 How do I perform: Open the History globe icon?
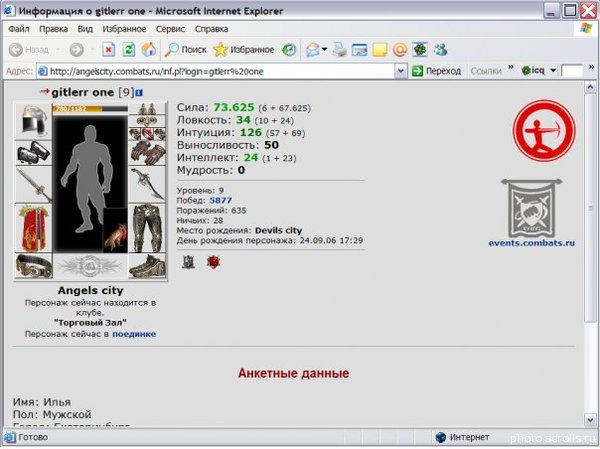289,50
